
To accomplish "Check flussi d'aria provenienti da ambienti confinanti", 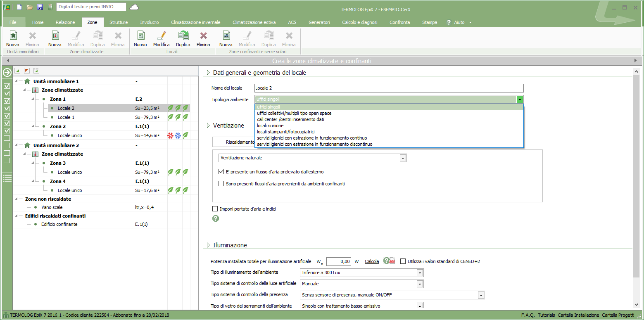I will (221, 184).
